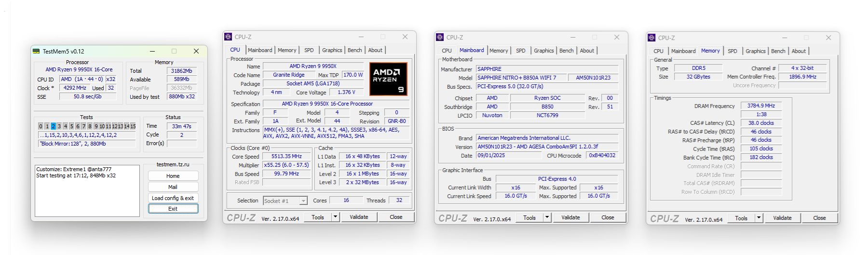The width and height of the screenshot is (868, 255).
Task: Click the LPCIO chip NCT6799 field
Action: pyautogui.click(x=547, y=115)
